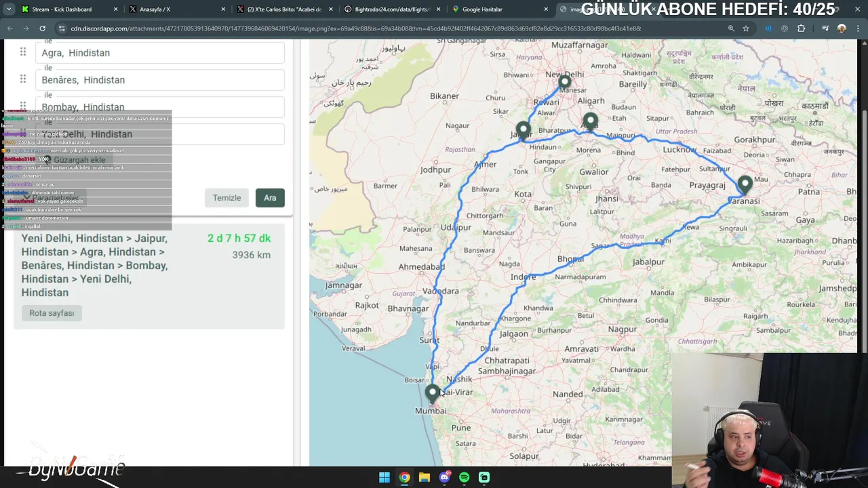
Task: Click the drag handle beside Benâres, Hindistan
Action: (x=22, y=79)
